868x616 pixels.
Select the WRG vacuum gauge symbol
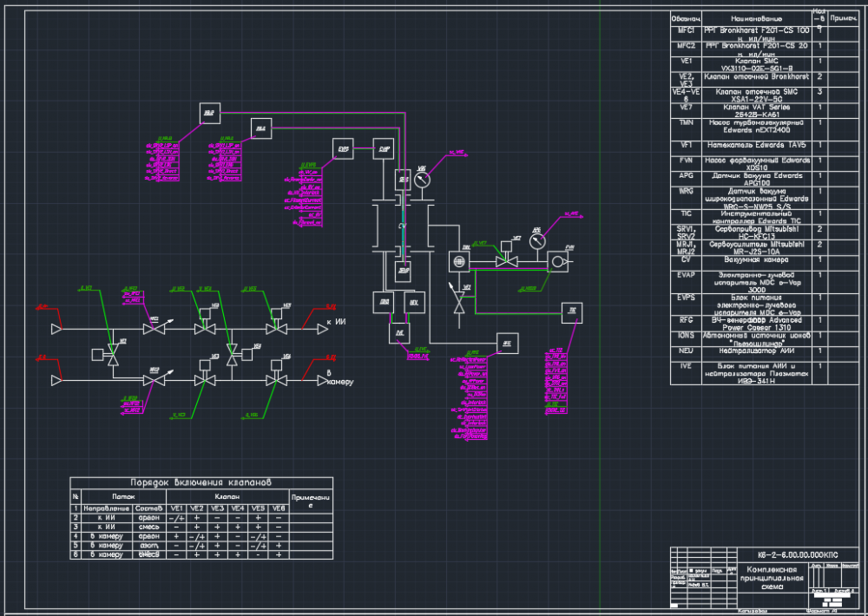[422, 180]
